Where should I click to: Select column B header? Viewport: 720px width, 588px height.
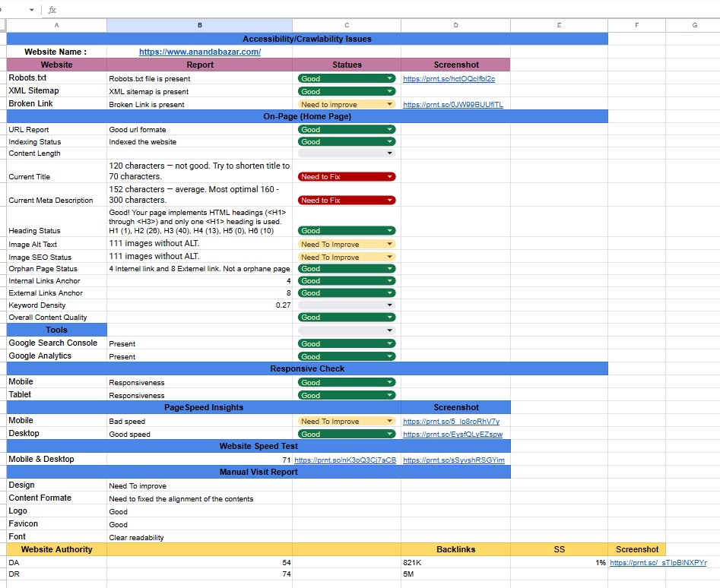pos(200,25)
